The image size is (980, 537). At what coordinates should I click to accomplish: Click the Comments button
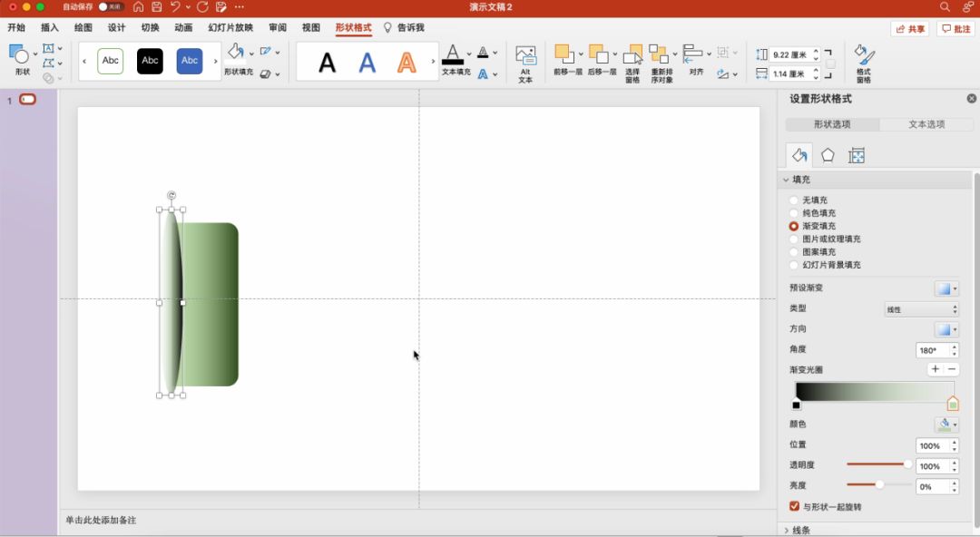pyautogui.click(x=955, y=29)
